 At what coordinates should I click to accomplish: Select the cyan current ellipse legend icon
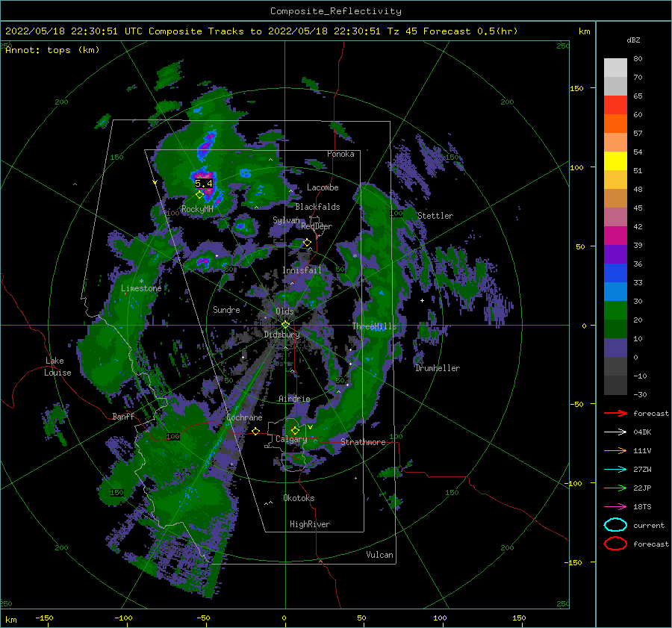(615, 525)
